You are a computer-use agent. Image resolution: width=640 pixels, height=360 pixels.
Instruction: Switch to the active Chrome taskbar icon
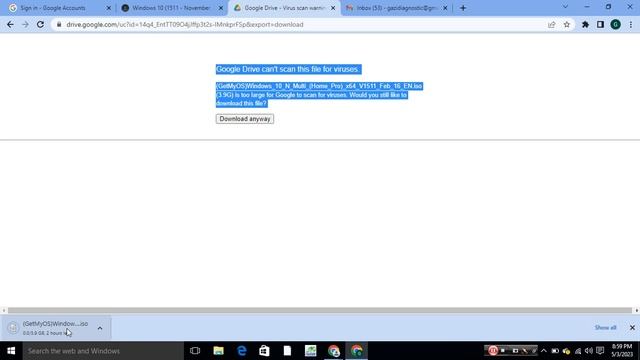pos(357,351)
